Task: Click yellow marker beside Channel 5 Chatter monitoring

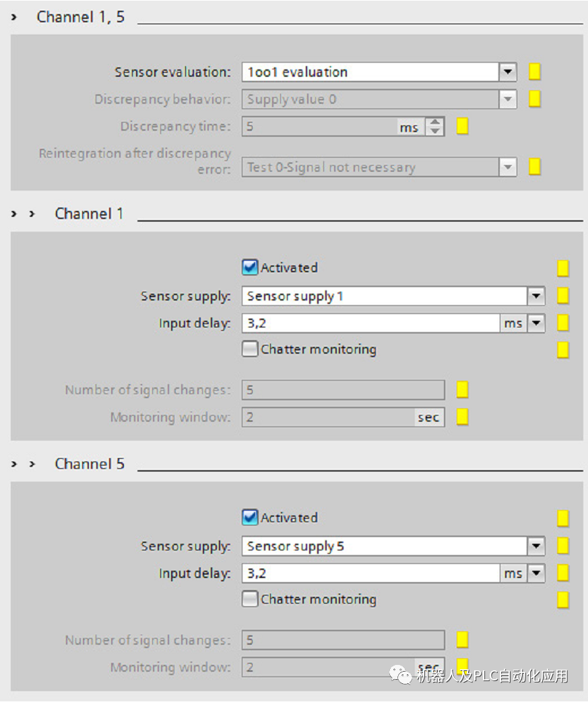Action: (563, 600)
